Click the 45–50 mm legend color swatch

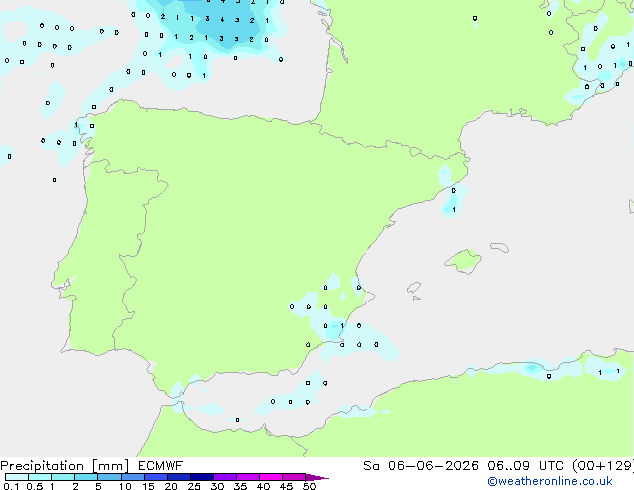294,477
